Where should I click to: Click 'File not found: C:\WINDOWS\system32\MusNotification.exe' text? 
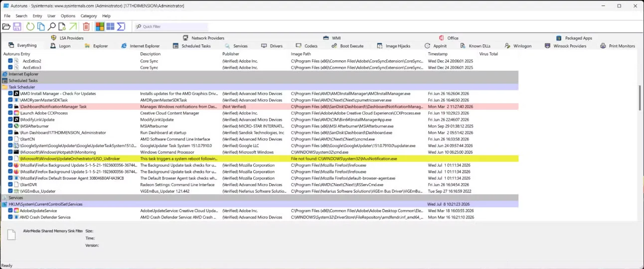click(344, 159)
